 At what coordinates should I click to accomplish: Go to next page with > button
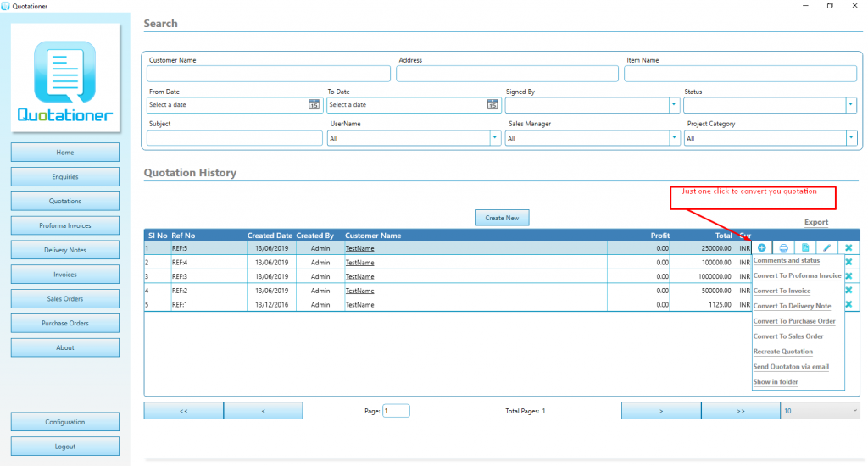point(661,411)
